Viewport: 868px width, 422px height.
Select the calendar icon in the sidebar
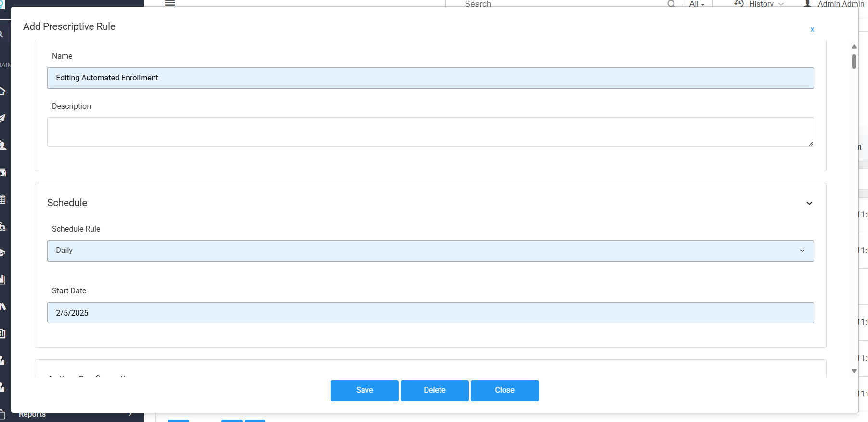click(x=3, y=199)
